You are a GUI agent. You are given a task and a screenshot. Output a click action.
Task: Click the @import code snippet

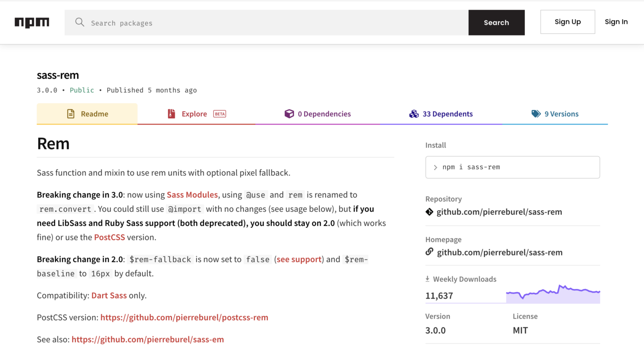pyautogui.click(x=184, y=209)
